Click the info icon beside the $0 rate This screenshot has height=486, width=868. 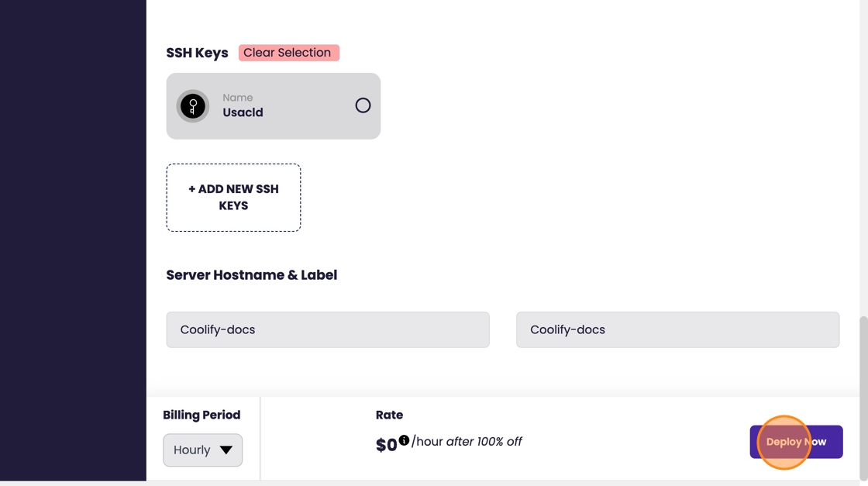[x=404, y=440]
